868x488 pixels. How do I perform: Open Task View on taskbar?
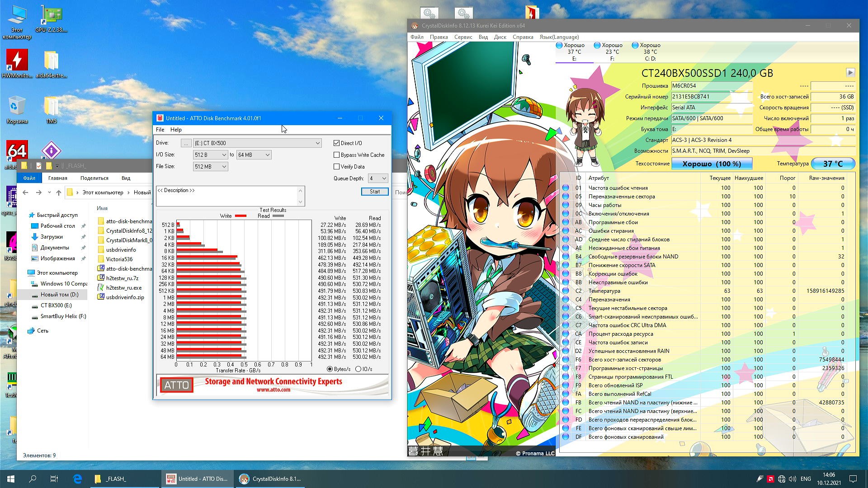54,479
